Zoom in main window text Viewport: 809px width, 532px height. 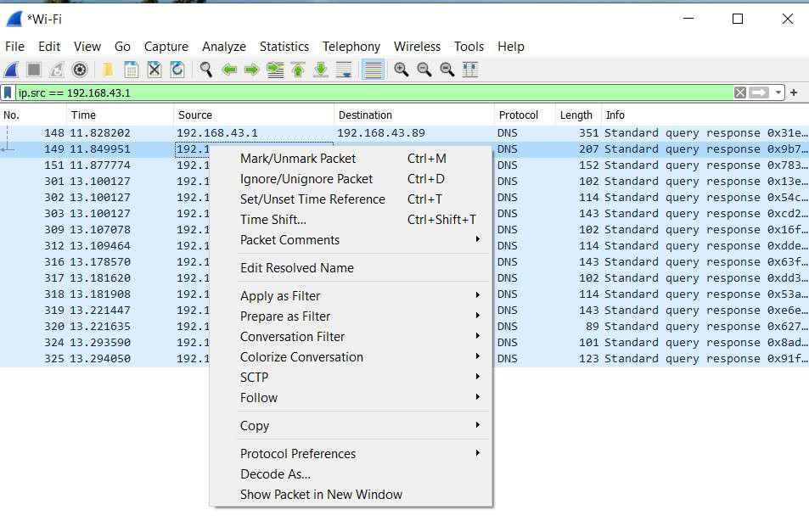pos(401,70)
